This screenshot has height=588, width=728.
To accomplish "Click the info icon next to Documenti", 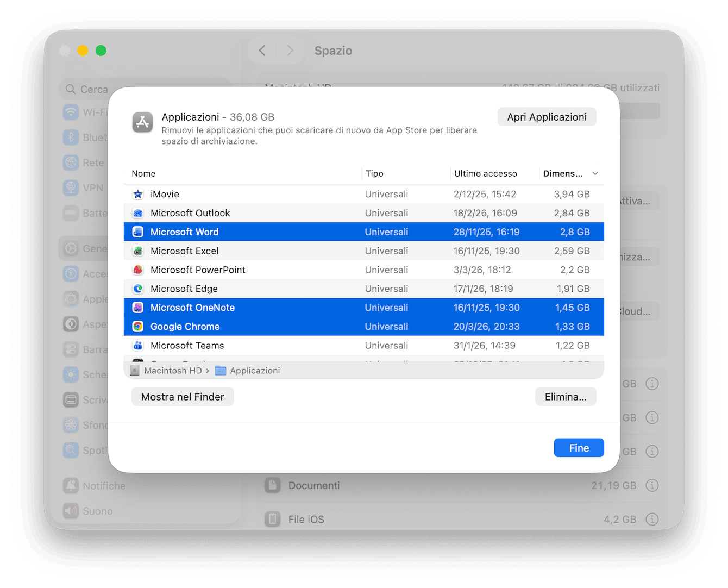I will (652, 485).
